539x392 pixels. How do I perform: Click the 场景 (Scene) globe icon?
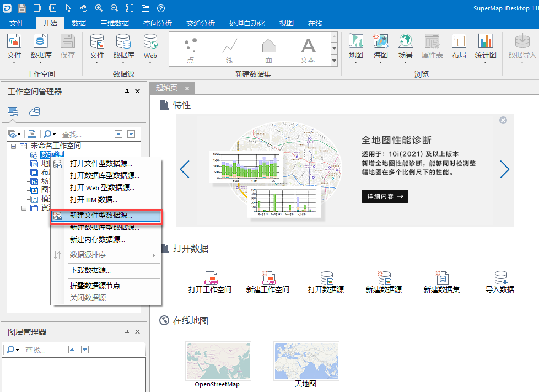tap(405, 42)
